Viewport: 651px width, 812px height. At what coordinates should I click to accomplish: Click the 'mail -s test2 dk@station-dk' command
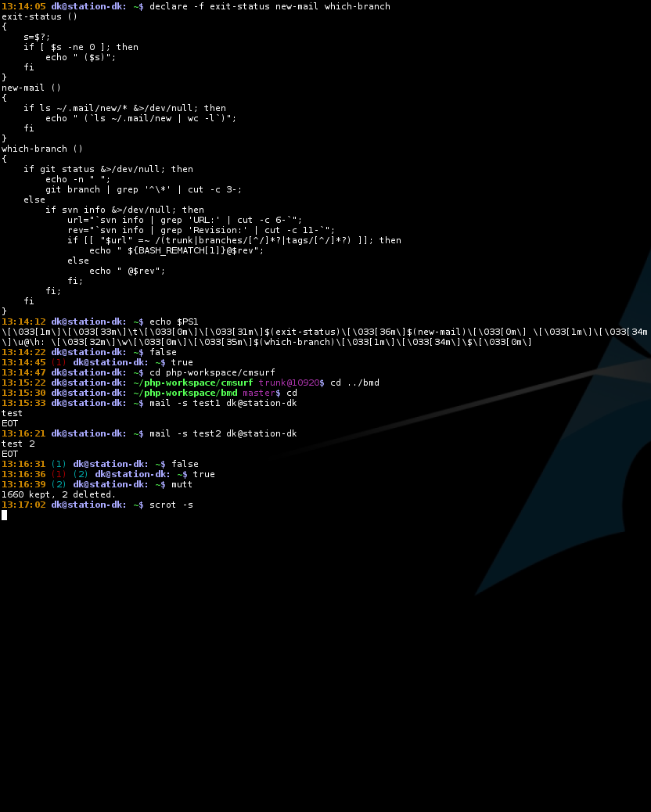tap(223, 433)
